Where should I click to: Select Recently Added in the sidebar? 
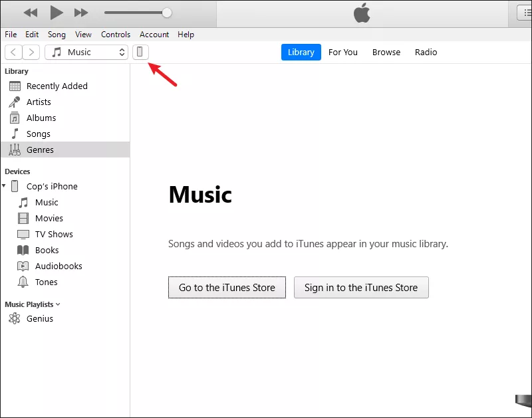point(57,86)
